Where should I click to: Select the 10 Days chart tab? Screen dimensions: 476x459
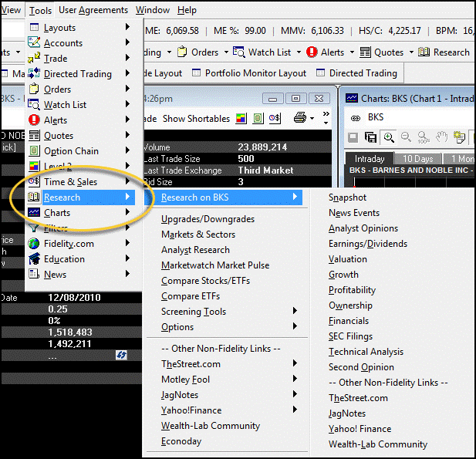pos(417,159)
